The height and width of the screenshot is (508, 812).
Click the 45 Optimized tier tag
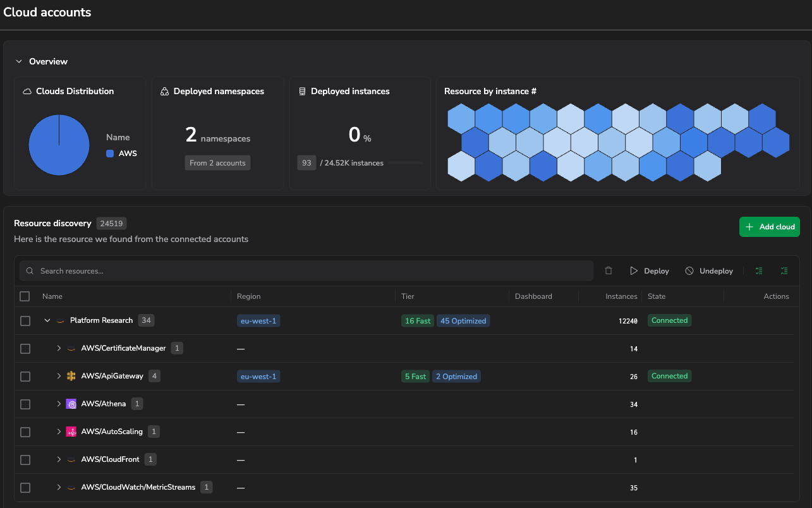pyautogui.click(x=463, y=321)
